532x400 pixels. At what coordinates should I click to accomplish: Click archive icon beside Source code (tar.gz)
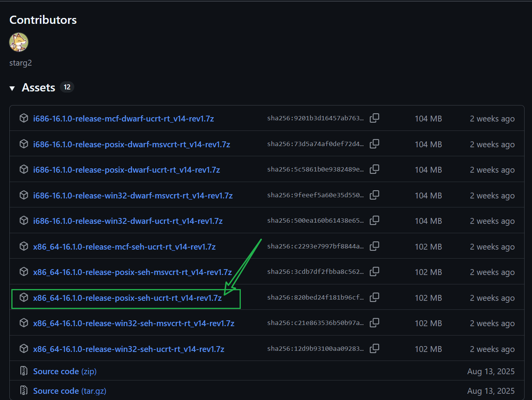tap(24, 390)
